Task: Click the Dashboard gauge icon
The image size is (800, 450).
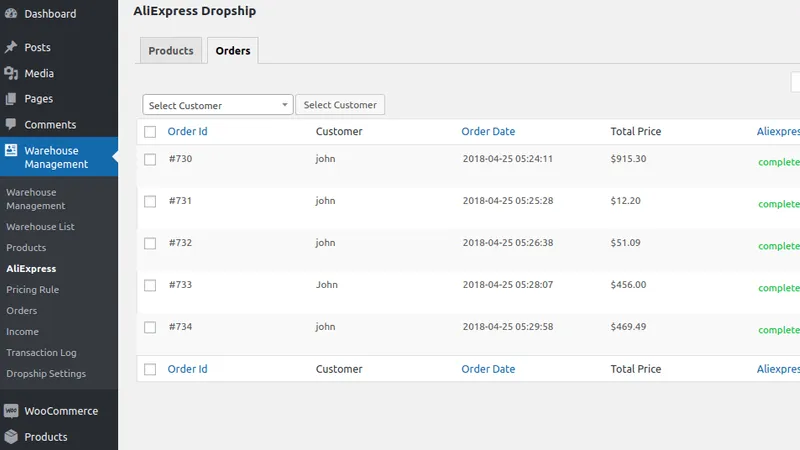Action: 11,14
